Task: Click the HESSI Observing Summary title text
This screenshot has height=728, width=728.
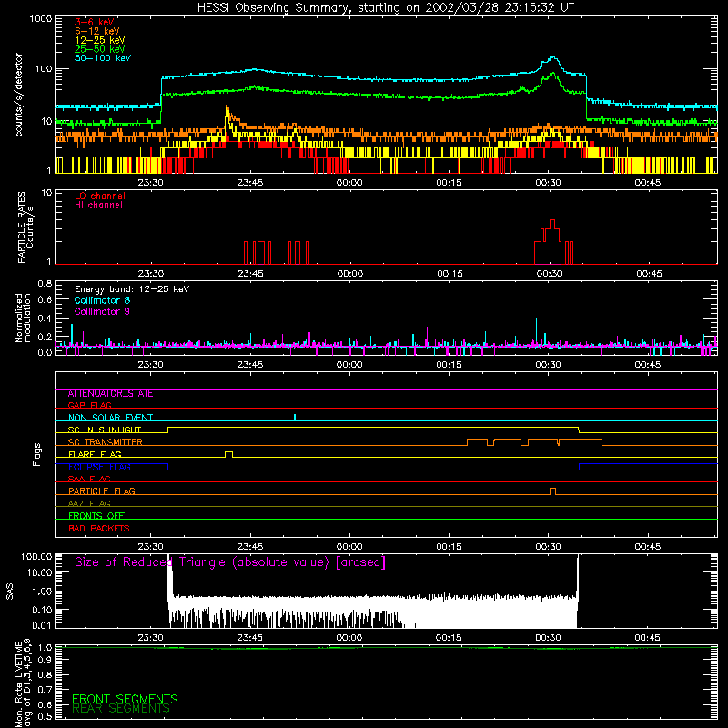Action: (x=385, y=7)
